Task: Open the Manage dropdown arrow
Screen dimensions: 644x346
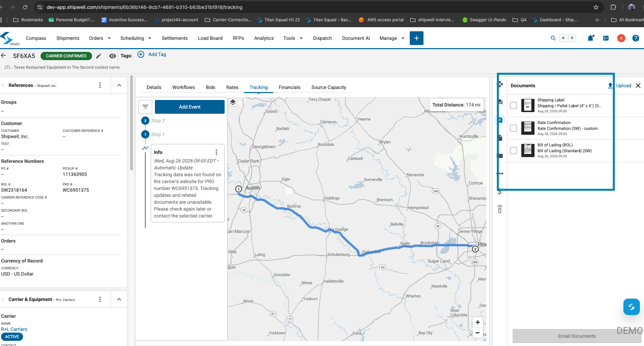Action: click(x=403, y=38)
